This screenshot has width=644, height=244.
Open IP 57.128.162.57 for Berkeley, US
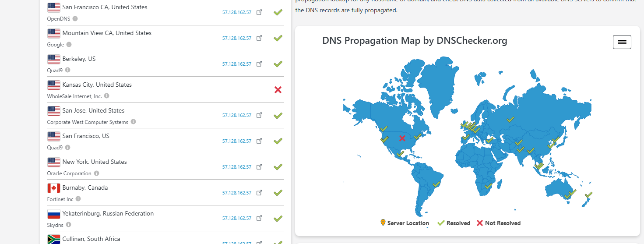click(x=237, y=64)
